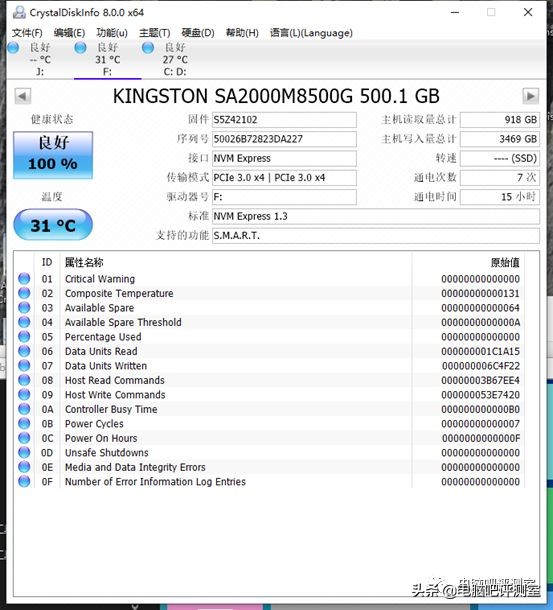Click the interface field NVM Express
The width and height of the screenshot is (553, 610).
(x=284, y=158)
